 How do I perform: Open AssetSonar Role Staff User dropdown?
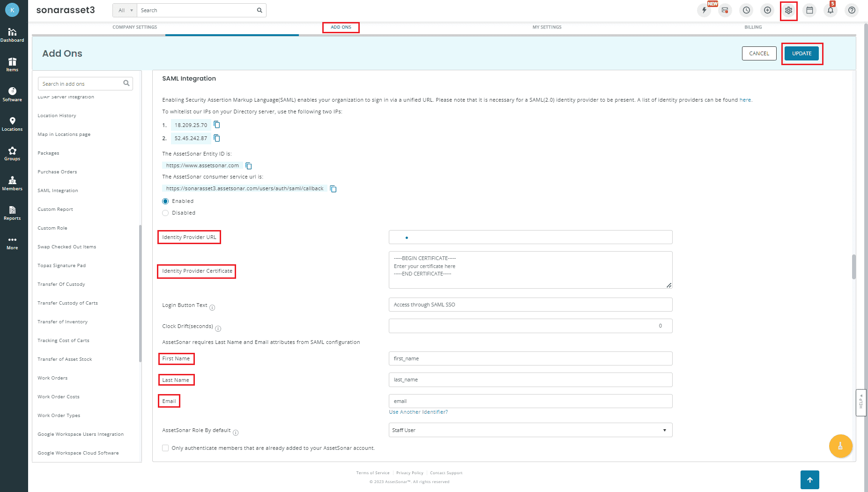click(530, 430)
